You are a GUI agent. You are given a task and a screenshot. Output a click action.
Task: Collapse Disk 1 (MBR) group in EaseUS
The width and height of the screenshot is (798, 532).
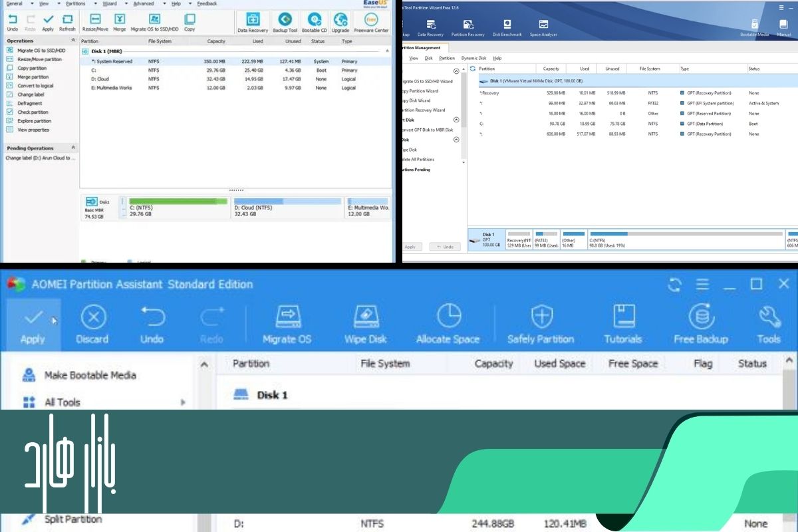(x=388, y=51)
